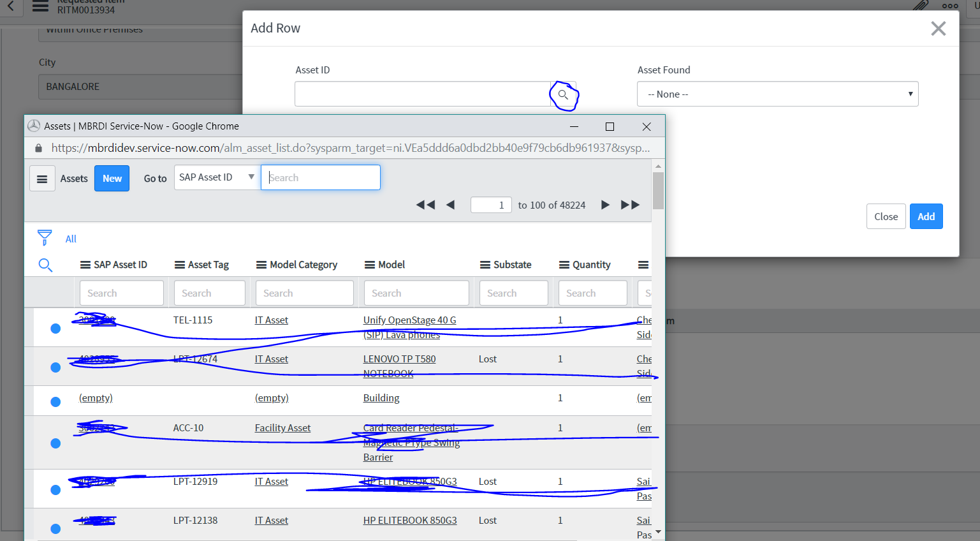Open more options dots in form header

(950, 6)
